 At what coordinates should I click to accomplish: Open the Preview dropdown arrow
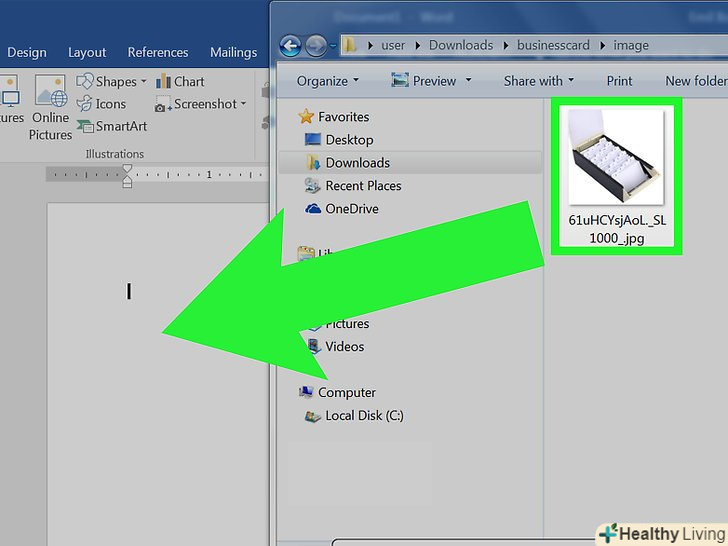click(x=468, y=80)
